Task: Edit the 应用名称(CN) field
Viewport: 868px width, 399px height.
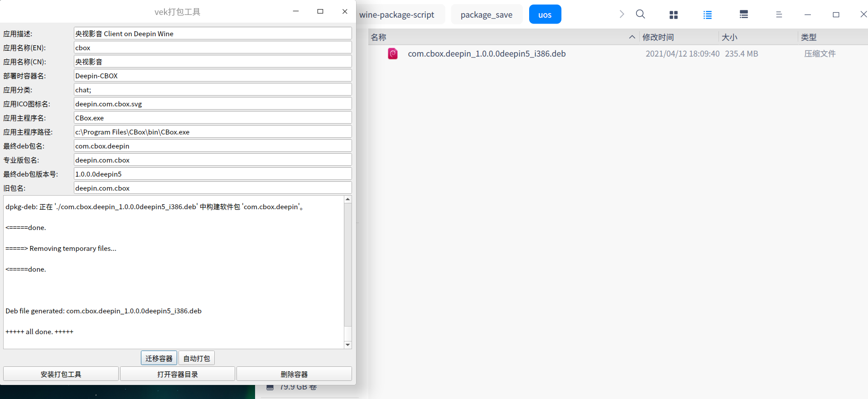Action: (212, 62)
